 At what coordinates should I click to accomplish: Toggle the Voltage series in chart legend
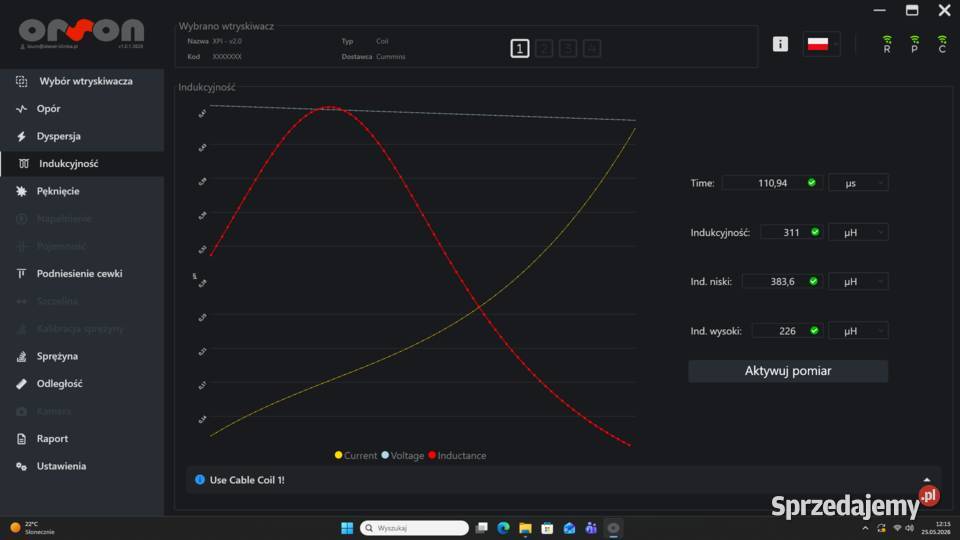(403, 456)
